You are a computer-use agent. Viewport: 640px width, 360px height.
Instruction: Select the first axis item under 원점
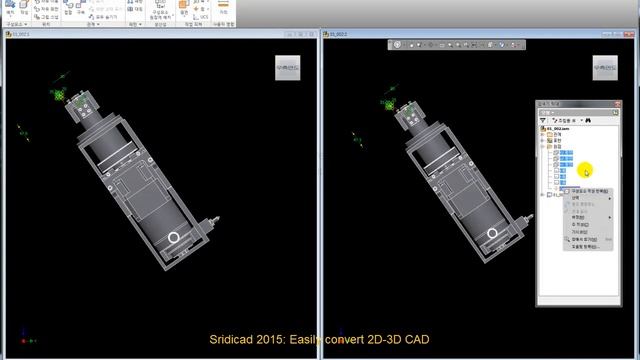563,171
